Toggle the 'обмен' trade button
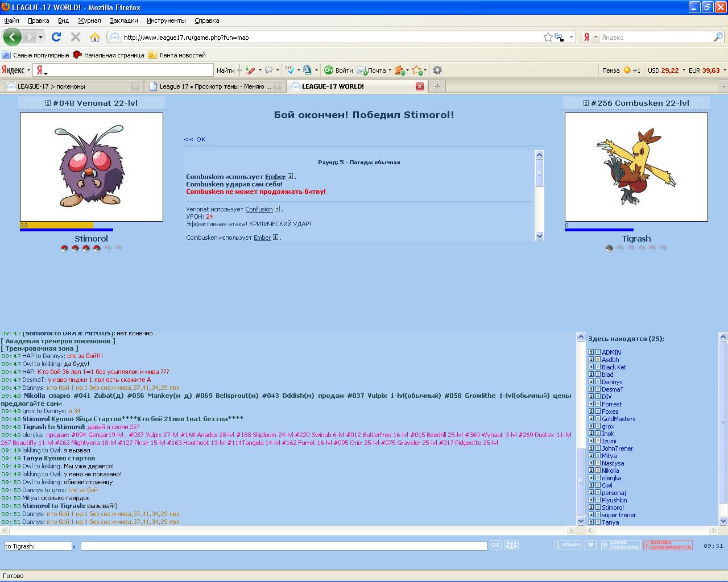This screenshot has width=728, height=582. (568, 544)
